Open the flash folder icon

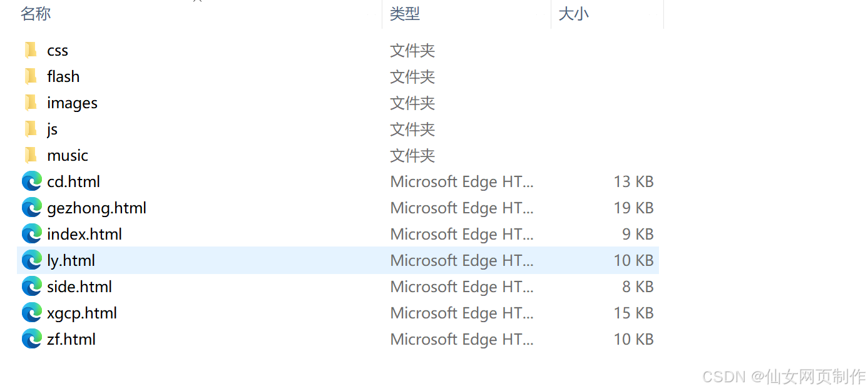31,76
